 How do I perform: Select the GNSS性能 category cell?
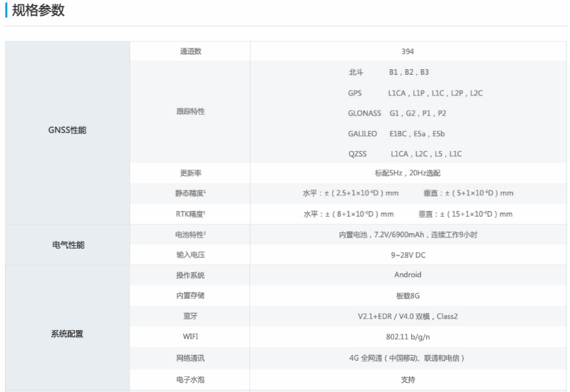[67, 130]
